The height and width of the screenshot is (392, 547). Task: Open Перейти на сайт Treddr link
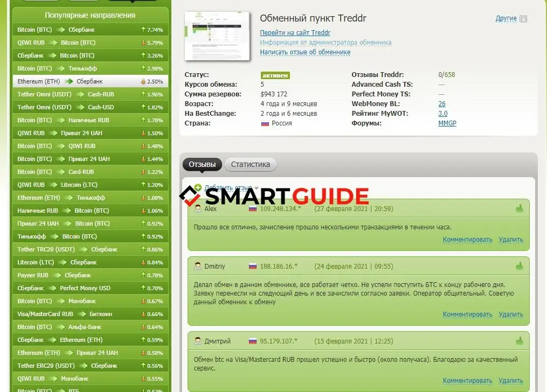tap(295, 33)
